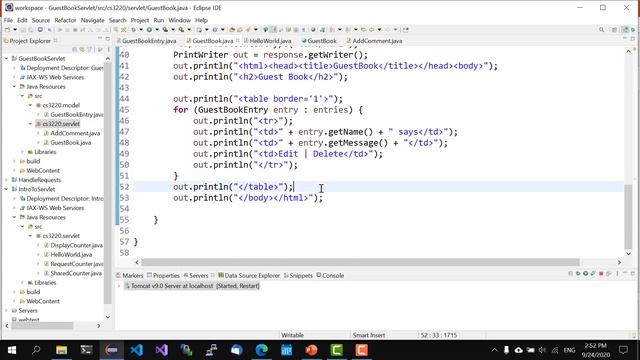The image size is (640, 360).
Task: Expand the HandleRequests project
Action: (7, 180)
